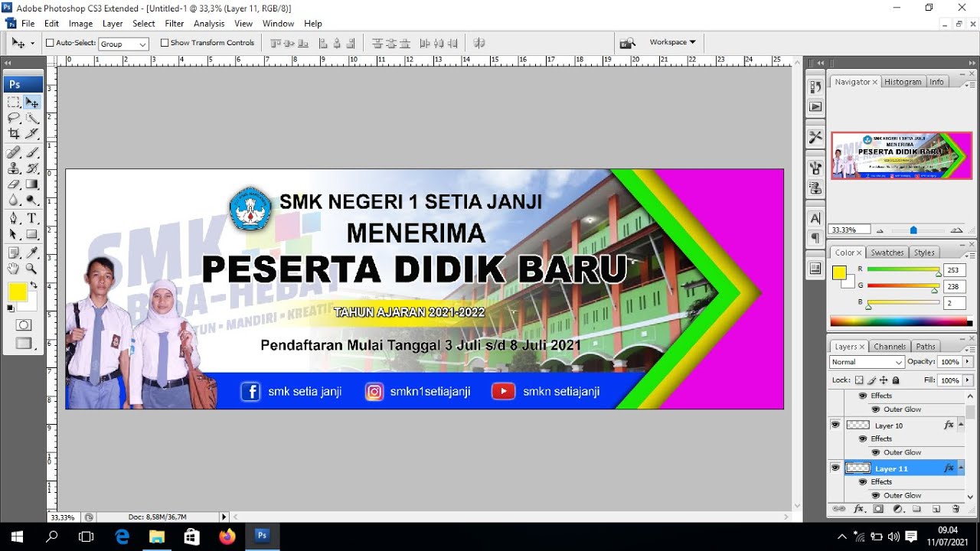Screen dimensions: 980x551
Task: Click the Delete layer trash icon
Action: coord(955,509)
